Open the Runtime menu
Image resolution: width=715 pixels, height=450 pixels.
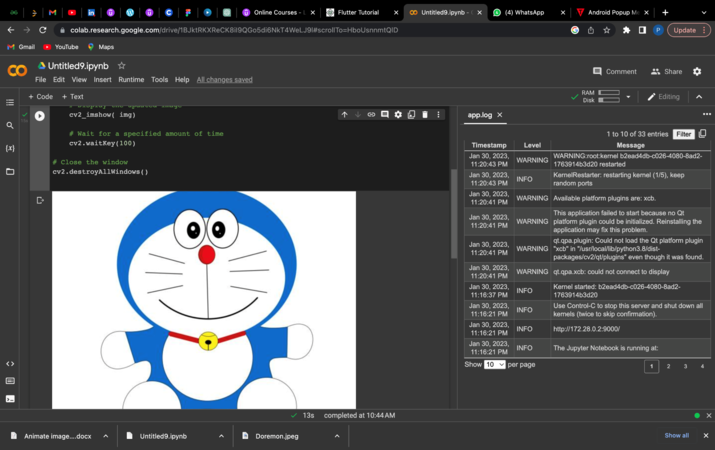pyautogui.click(x=131, y=80)
